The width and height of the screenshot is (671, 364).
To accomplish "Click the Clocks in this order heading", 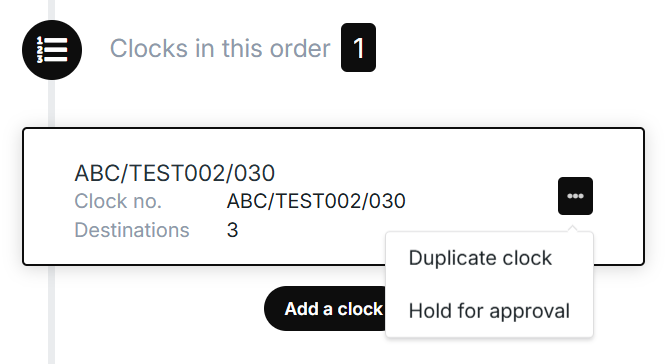I will pos(220,48).
